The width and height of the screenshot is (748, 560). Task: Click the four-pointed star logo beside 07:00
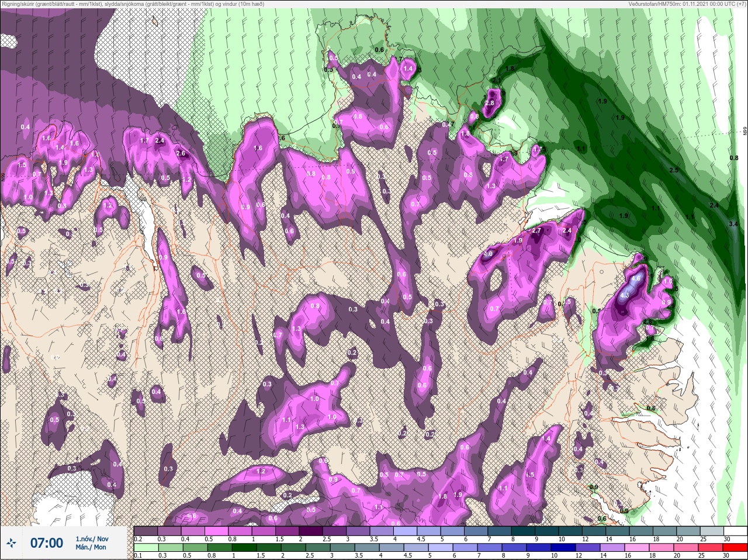[x=11, y=543]
